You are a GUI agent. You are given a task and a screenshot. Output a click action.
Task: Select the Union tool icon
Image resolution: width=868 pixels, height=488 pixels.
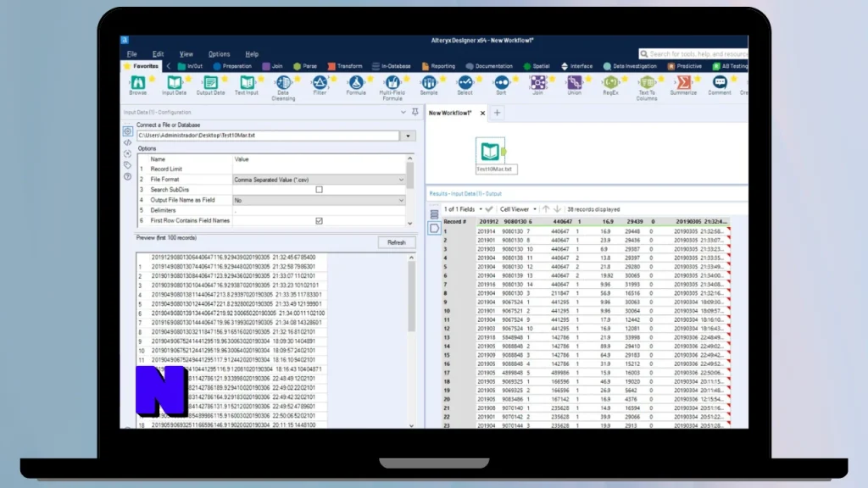tap(574, 84)
